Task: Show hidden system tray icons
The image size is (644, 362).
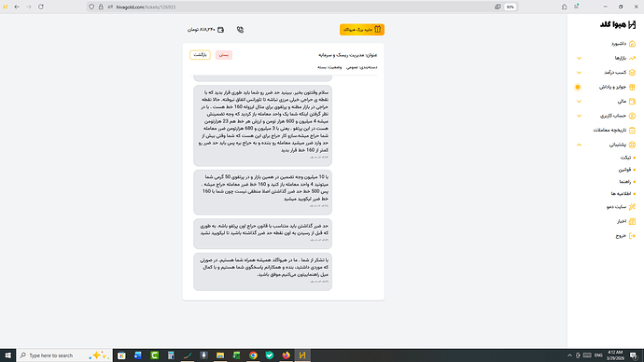Action: coord(569,355)
